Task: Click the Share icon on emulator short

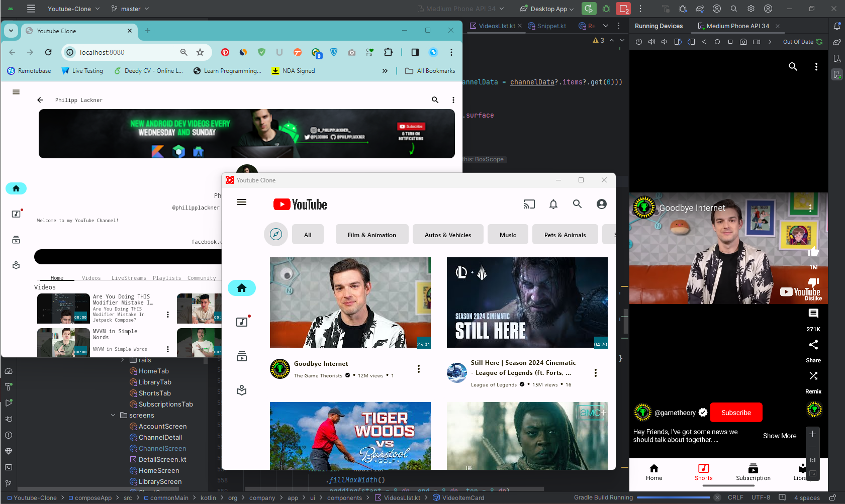Action: tap(813, 345)
